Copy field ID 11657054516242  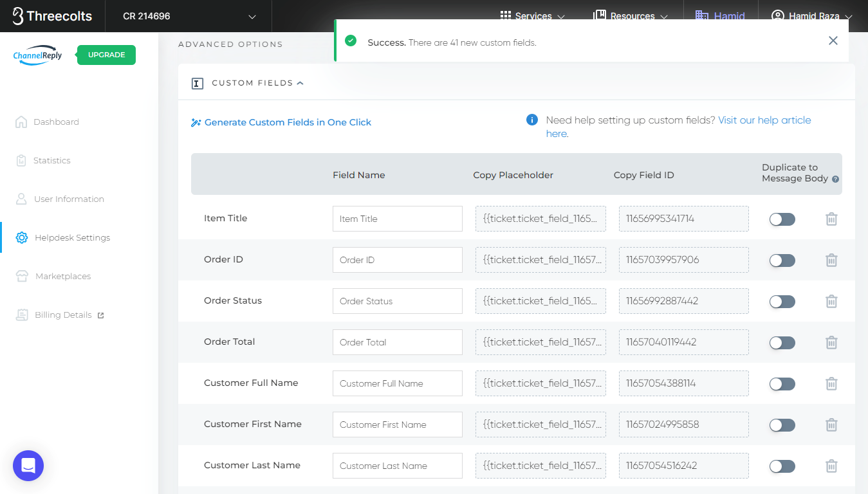pos(684,466)
